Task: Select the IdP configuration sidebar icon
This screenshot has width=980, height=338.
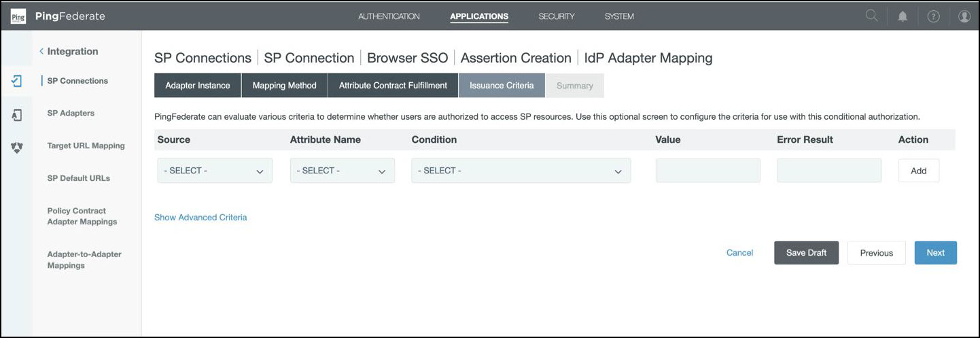Action: point(17,115)
